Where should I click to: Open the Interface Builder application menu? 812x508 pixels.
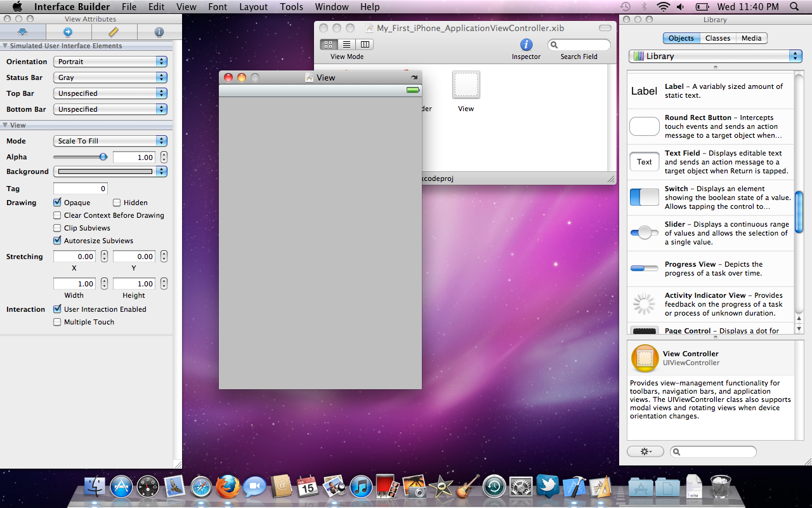(x=72, y=7)
